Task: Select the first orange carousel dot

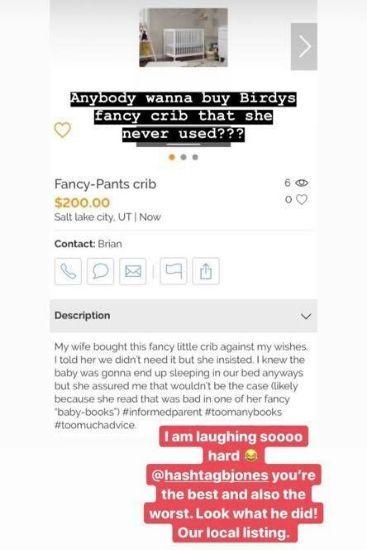Action: pyautogui.click(x=172, y=157)
